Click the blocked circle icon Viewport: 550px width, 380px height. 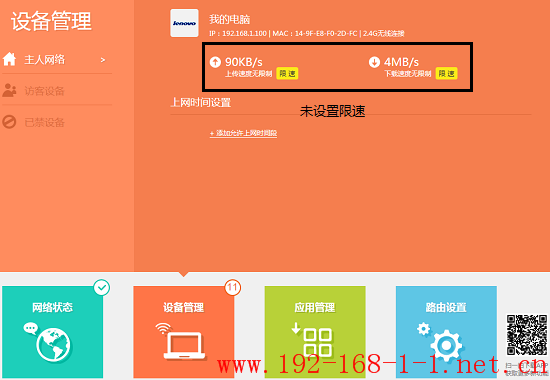[9, 122]
